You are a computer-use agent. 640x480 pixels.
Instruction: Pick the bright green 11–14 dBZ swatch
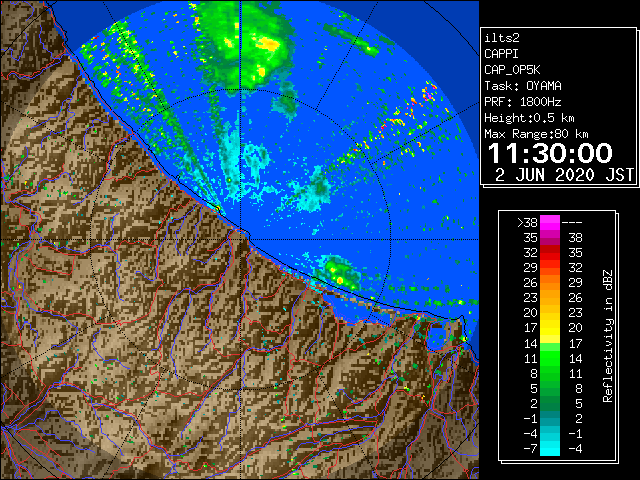[550, 358]
